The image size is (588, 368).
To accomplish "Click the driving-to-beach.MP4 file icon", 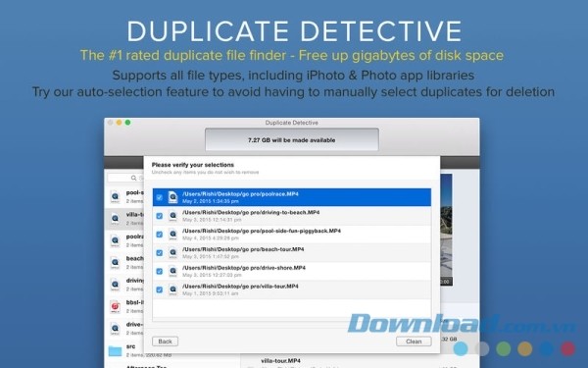I will click(172, 216).
